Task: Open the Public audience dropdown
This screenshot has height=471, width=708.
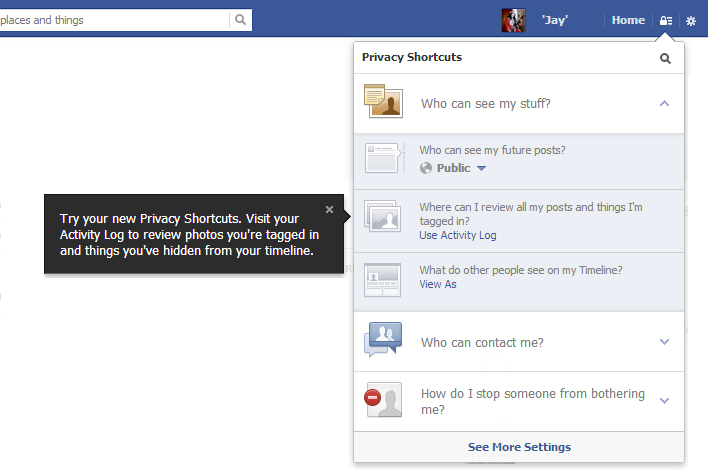Action: coord(461,168)
